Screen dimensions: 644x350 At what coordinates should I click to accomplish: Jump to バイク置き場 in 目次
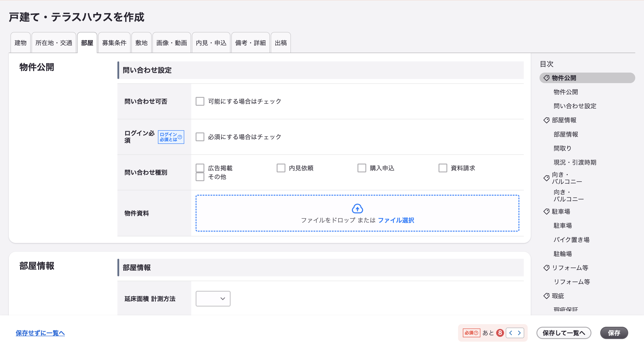(x=571, y=240)
